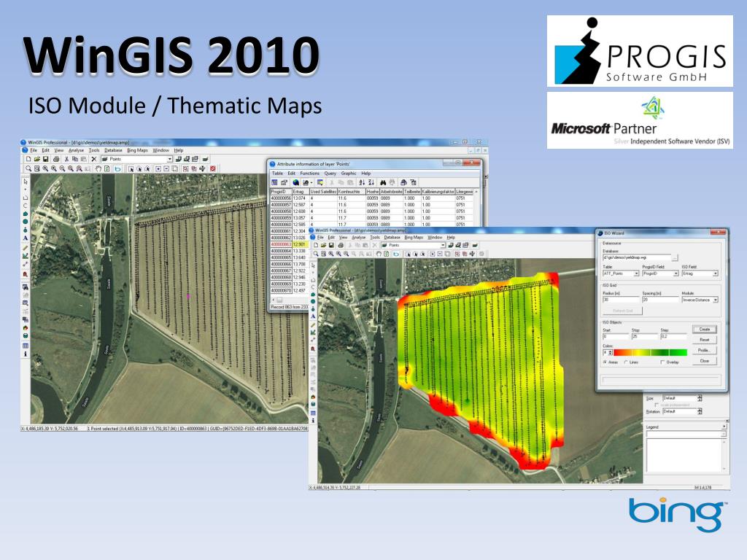747x560 pixels.
Task: Click Cut scissors icon in left WinGIS toolbar
Action: point(66,159)
